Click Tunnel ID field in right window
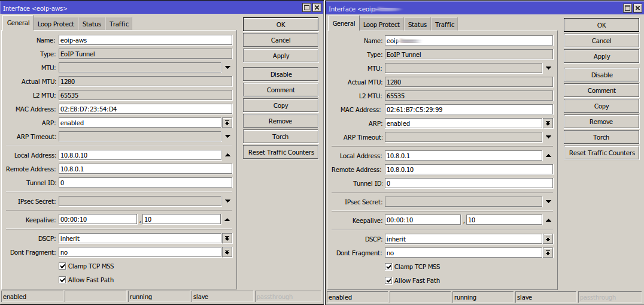 469,184
